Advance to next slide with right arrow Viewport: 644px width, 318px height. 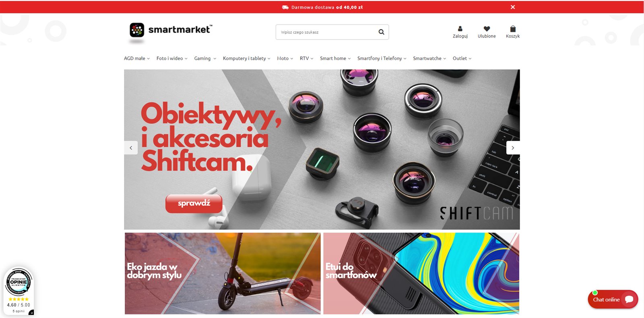[x=513, y=148]
